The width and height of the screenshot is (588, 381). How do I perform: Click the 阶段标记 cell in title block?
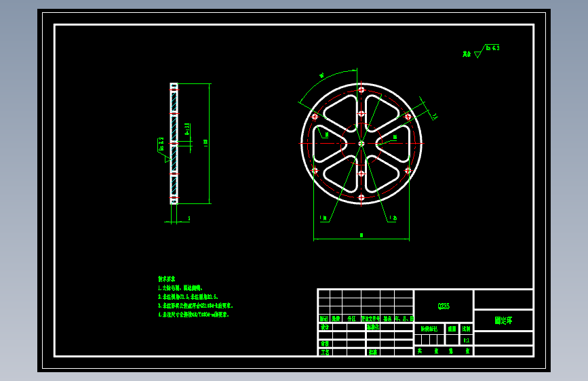429,329
